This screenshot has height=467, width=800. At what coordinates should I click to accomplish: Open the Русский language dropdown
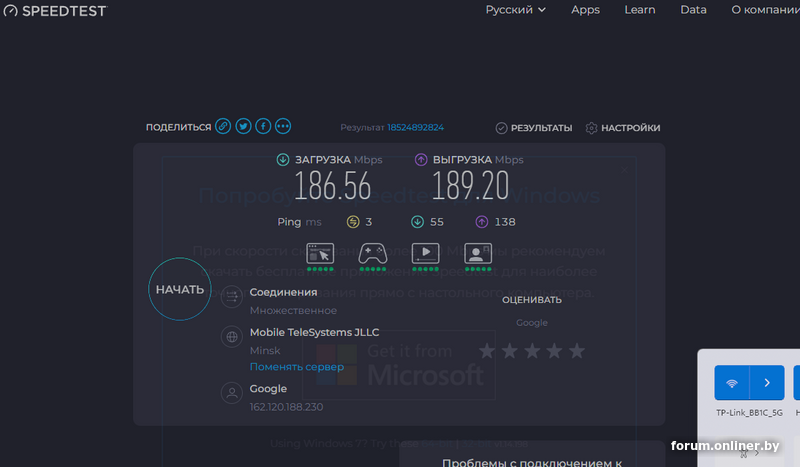[x=515, y=10]
